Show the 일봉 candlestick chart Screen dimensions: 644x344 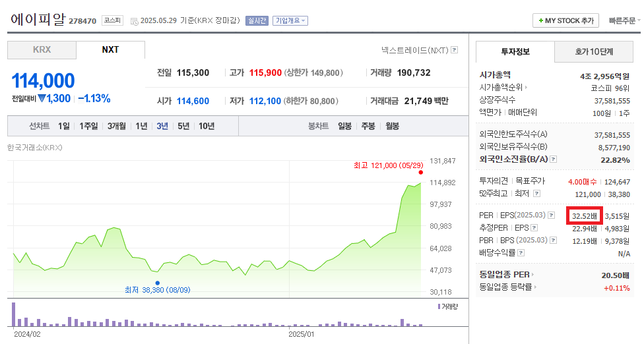click(344, 127)
